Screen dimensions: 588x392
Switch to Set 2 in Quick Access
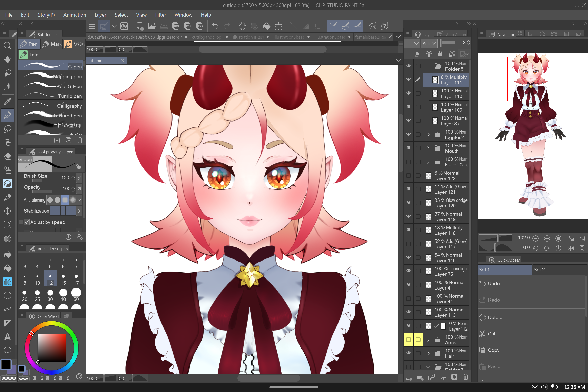pyautogui.click(x=560, y=269)
